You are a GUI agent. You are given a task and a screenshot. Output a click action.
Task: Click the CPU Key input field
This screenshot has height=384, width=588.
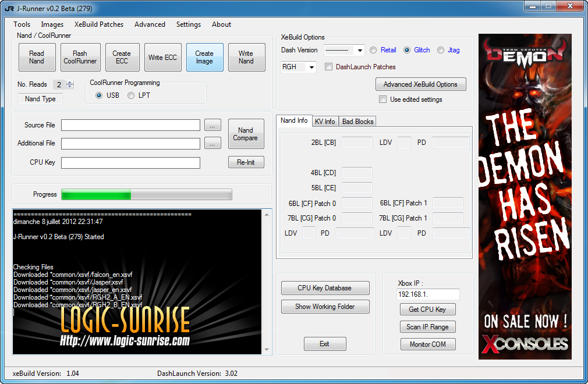coord(130,162)
